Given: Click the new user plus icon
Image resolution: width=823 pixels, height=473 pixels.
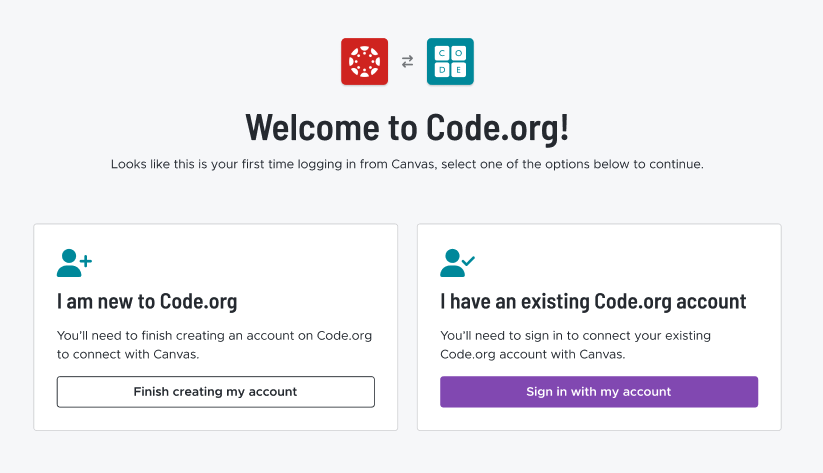Looking at the screenshot, I should click(75, 263).
